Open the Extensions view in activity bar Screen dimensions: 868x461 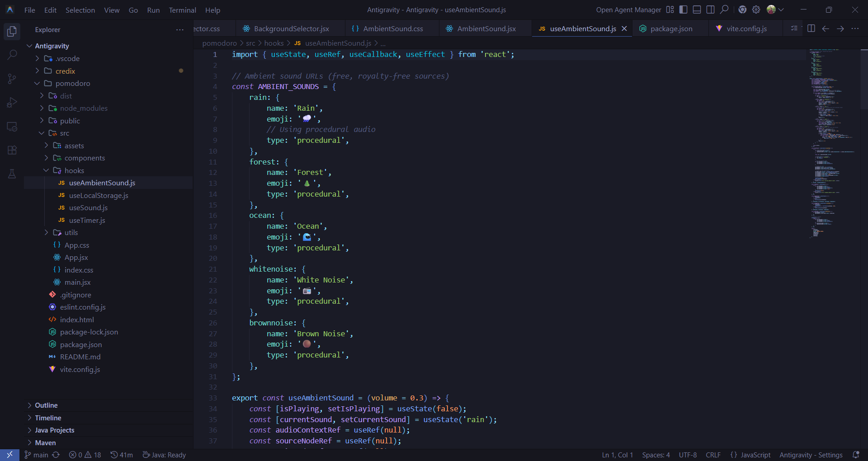click(x=12, y=150)
